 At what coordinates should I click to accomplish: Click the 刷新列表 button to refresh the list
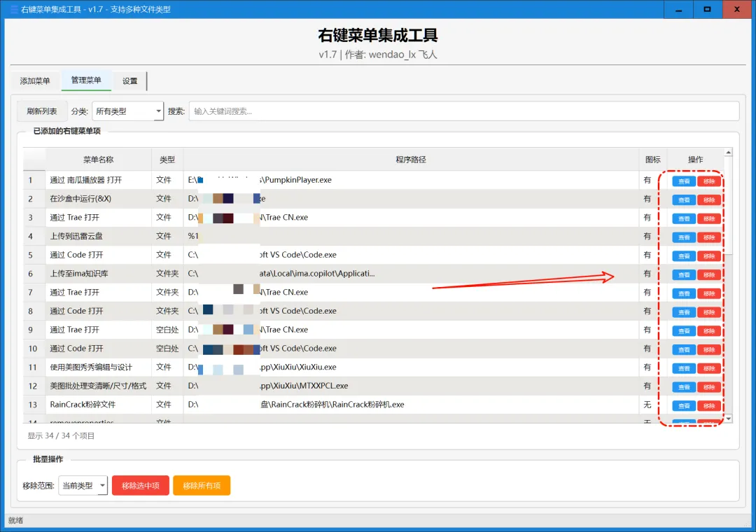(42, 111)
